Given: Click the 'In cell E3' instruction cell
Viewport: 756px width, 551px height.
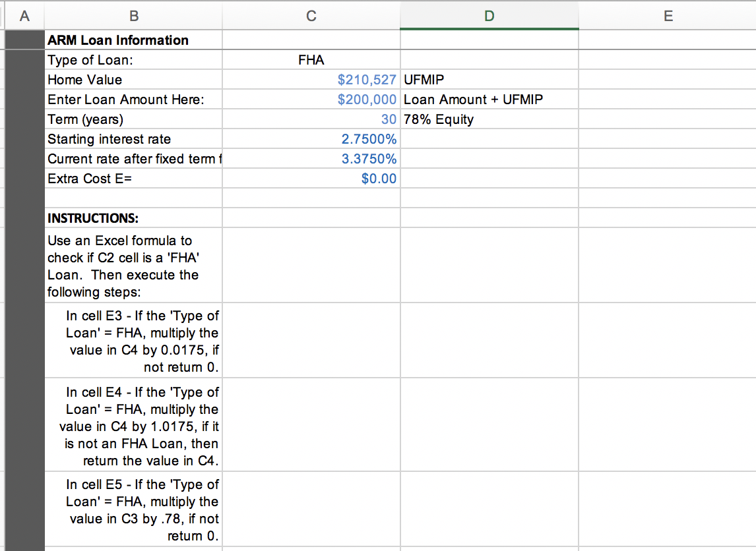Looking at the screenshot, I should (133, 341).
